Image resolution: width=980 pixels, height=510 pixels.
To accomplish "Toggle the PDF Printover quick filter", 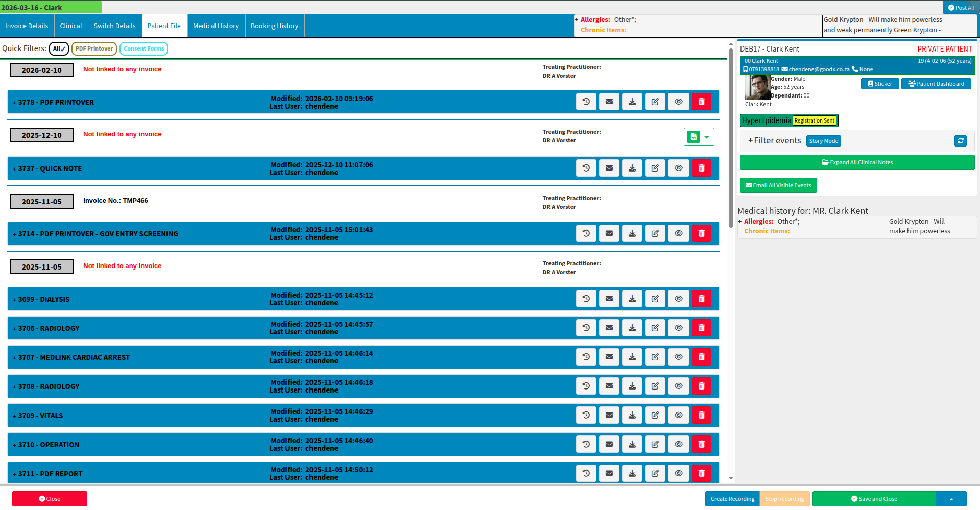I will pyautogui.click(x=94, y=48).
